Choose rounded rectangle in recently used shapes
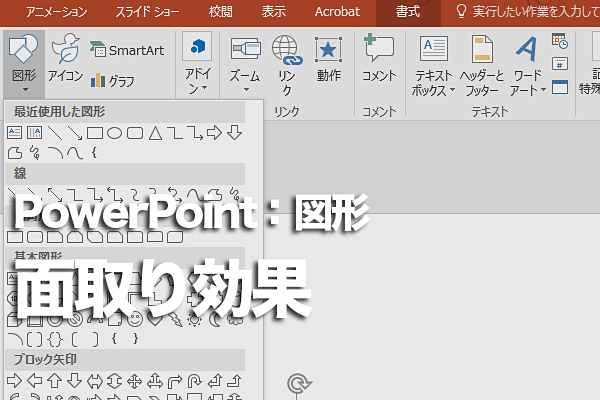 (135, 133)
